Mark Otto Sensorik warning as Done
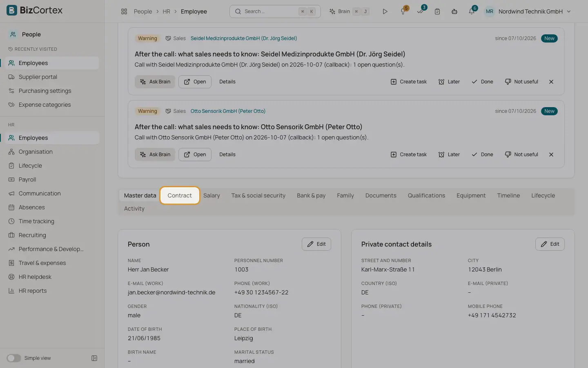 tap(482, 155)
